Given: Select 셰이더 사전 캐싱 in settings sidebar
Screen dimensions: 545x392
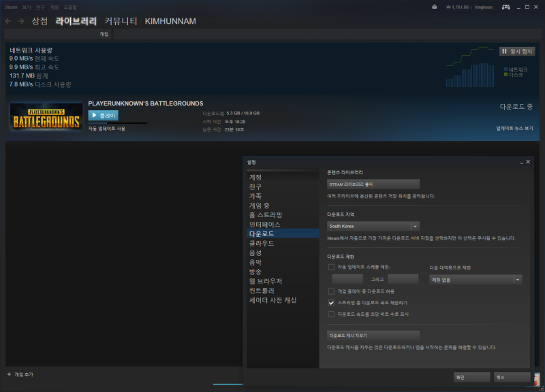Looking at the screenshot, I should pos(283,300).
